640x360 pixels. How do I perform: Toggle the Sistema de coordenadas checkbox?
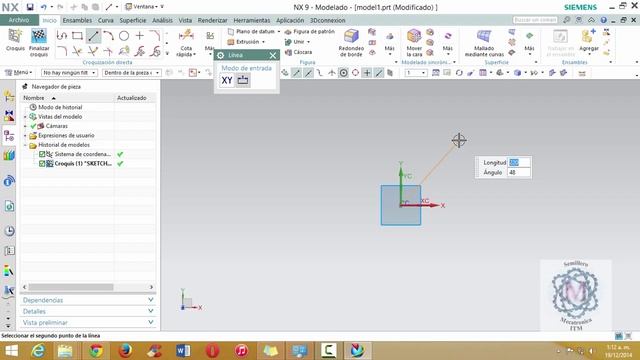42,154
